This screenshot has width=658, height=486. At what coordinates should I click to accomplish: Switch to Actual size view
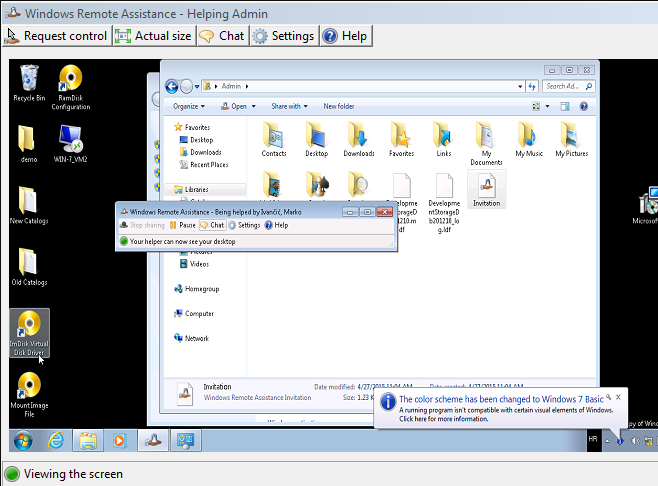pyautogui.click(x=154, y=36)
